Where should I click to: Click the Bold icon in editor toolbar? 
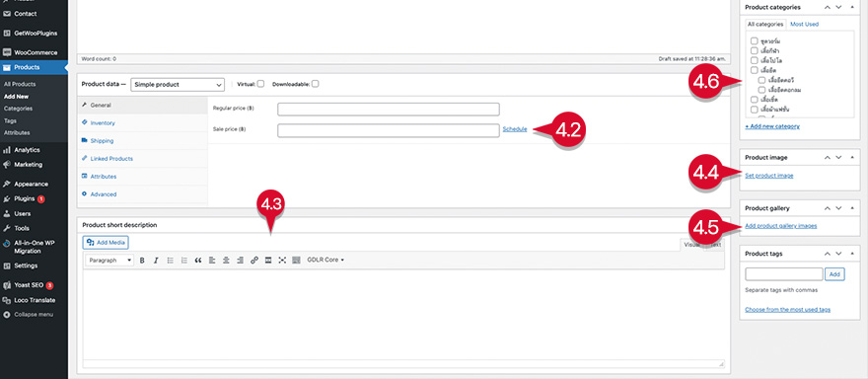point(142,260)
